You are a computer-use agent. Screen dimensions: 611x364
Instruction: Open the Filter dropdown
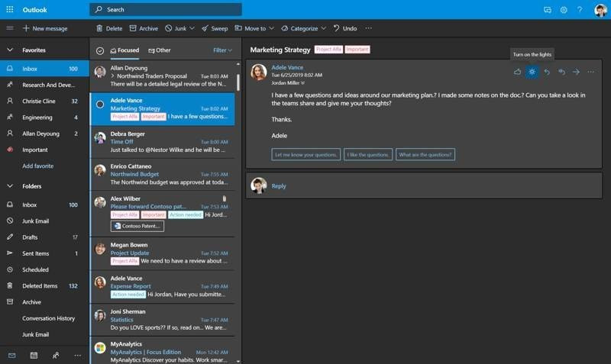click(x=222, y=50)
